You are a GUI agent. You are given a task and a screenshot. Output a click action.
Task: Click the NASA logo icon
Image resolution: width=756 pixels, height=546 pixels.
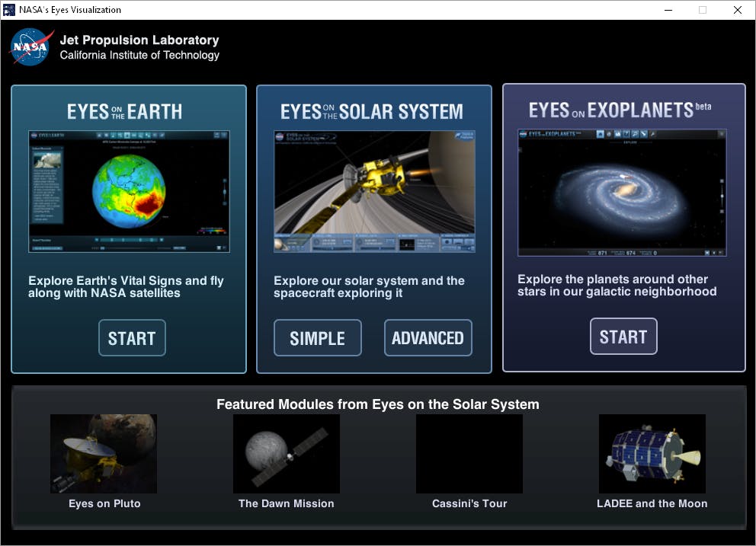tap(30, 46)
